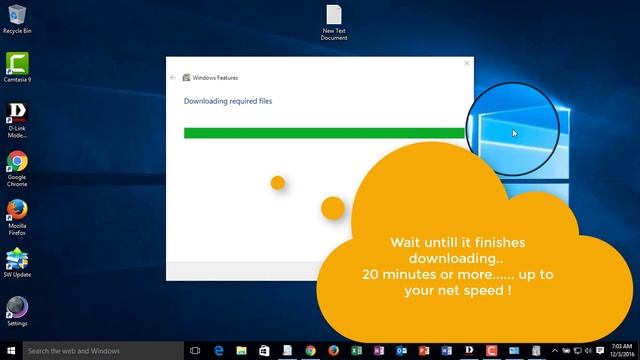Open the Windows Start menu
640x360 pixels.
pos(11,351)
